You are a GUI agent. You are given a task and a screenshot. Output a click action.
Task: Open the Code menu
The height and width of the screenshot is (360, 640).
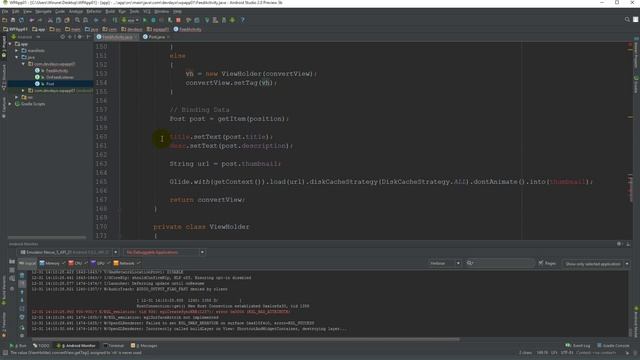click(60, 11)
